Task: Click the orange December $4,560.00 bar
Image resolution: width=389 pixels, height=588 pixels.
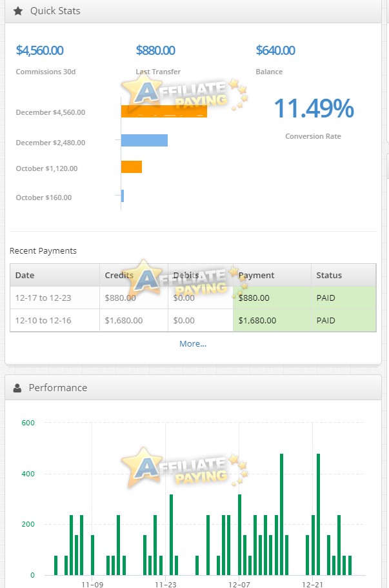Action: pyautogui.click(x=164, y=111)
